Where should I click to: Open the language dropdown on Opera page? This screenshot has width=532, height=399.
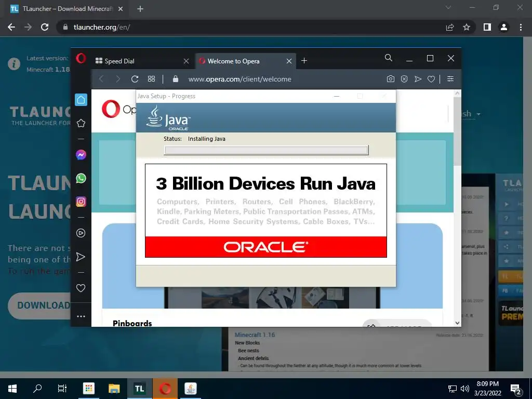[x=472, y=114]
